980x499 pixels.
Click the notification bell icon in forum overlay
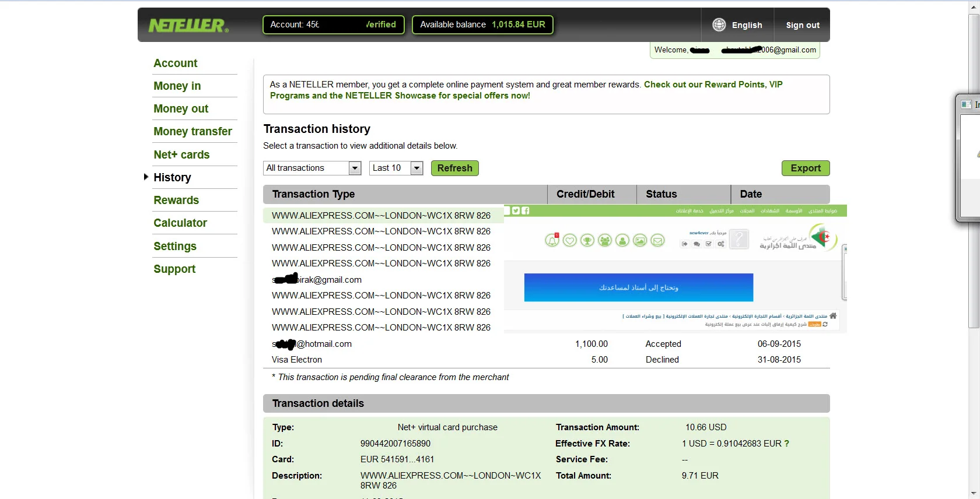552,240
